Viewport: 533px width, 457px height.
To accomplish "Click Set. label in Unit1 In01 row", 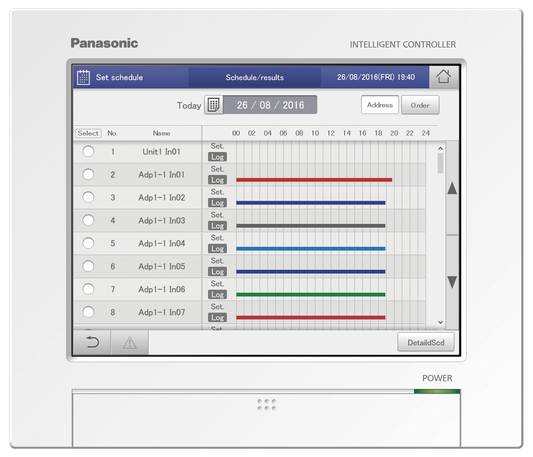I will (x=217, y=146).
